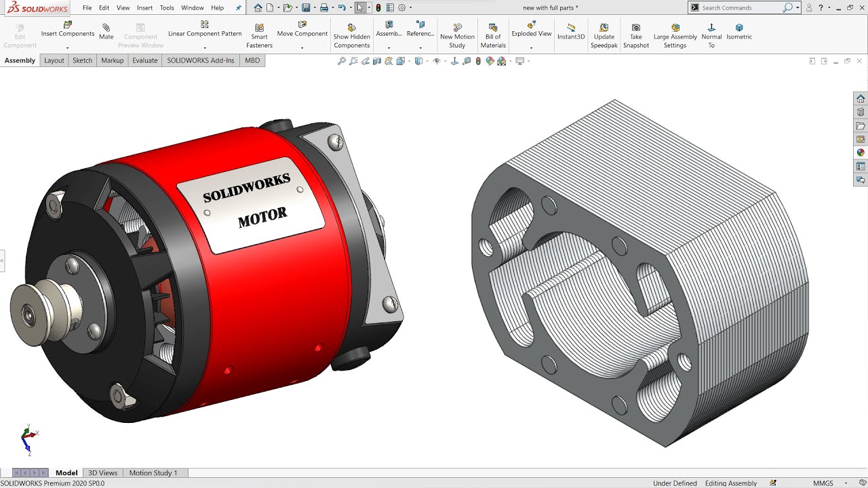Click Insert Components tool
Viewport: 868px width, 488px height.
[x=68, y=29]
